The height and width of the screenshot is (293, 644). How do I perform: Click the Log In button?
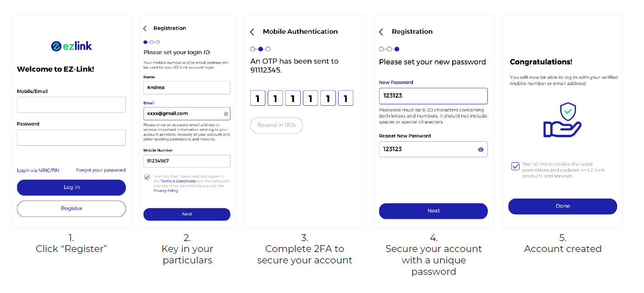pos(71,187)
